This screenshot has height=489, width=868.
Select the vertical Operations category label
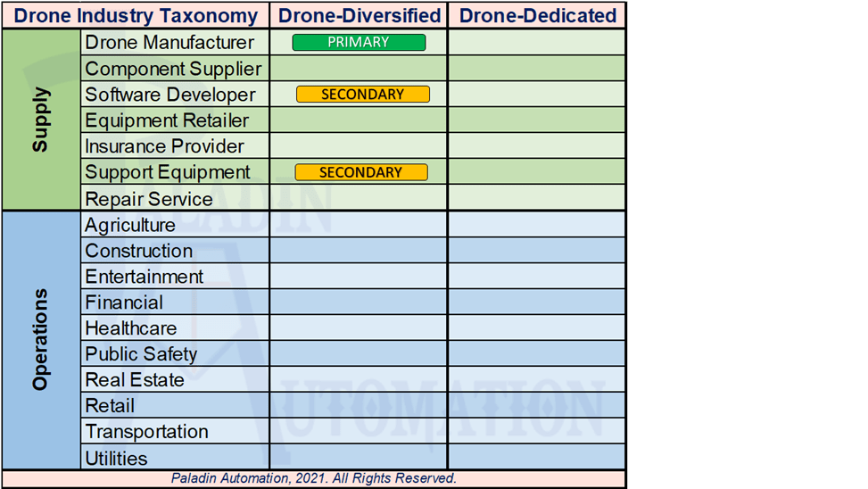click(41, 339)
